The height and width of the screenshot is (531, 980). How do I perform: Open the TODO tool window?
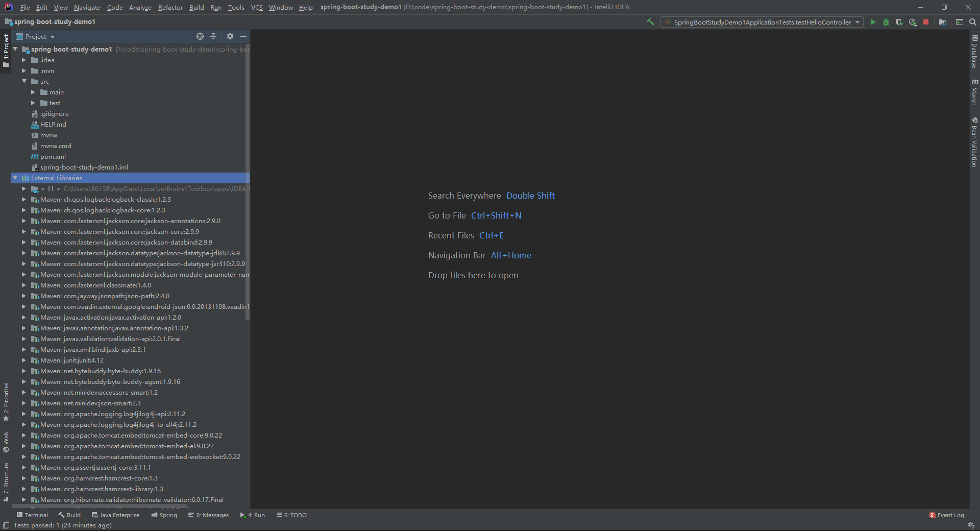pos(291,515)
